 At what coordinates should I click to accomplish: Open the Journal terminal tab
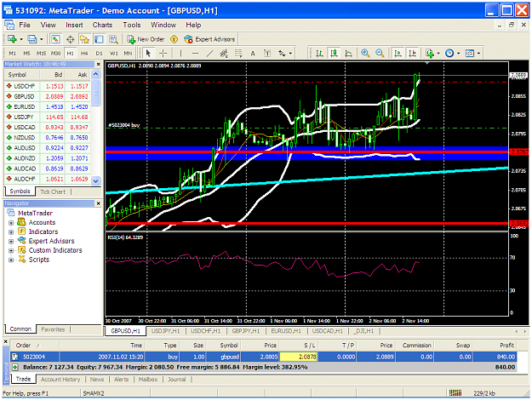[177, 380]
